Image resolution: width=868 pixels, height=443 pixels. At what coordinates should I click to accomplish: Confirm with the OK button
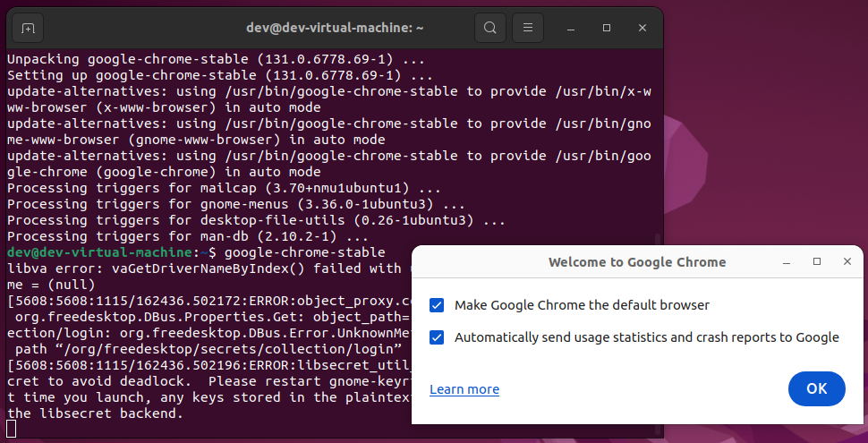816,388
